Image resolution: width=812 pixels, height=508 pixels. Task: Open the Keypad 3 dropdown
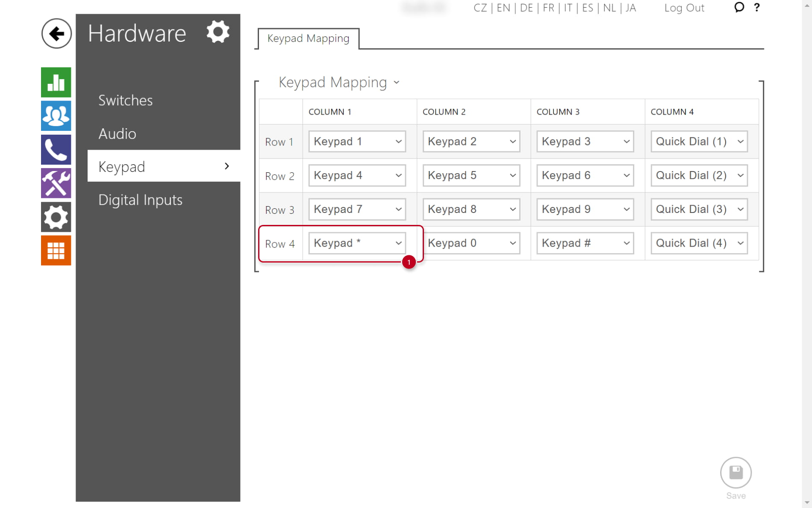(585, 141)
